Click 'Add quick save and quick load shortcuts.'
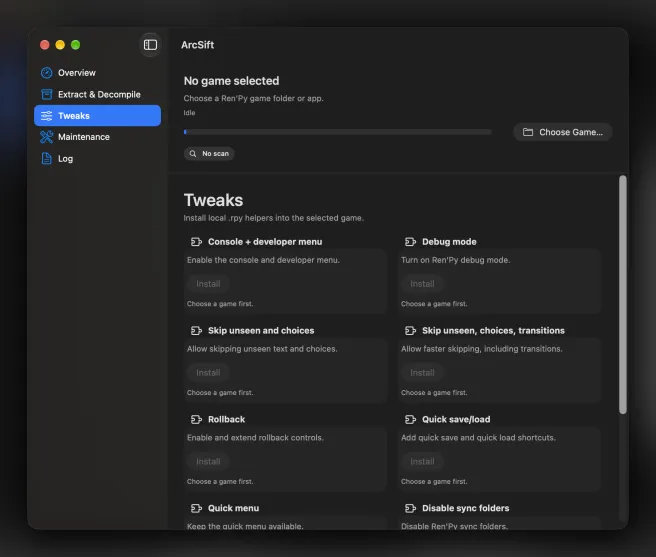The image size is (656, 557). coord(478,437)
